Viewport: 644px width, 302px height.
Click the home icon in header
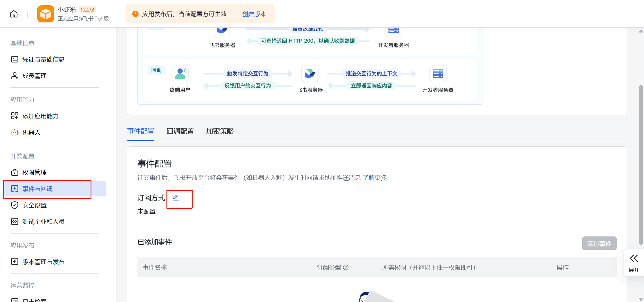click(x=14, y=14)
